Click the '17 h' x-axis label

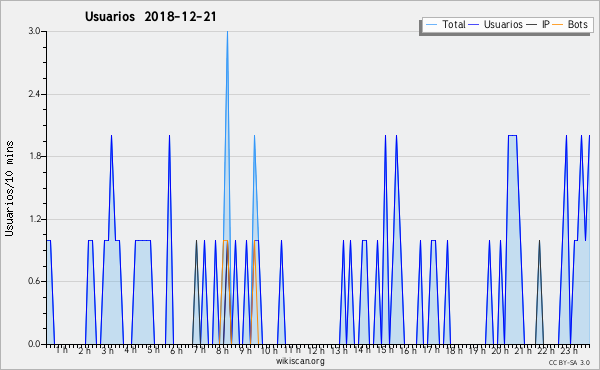[x=431, y=350]
